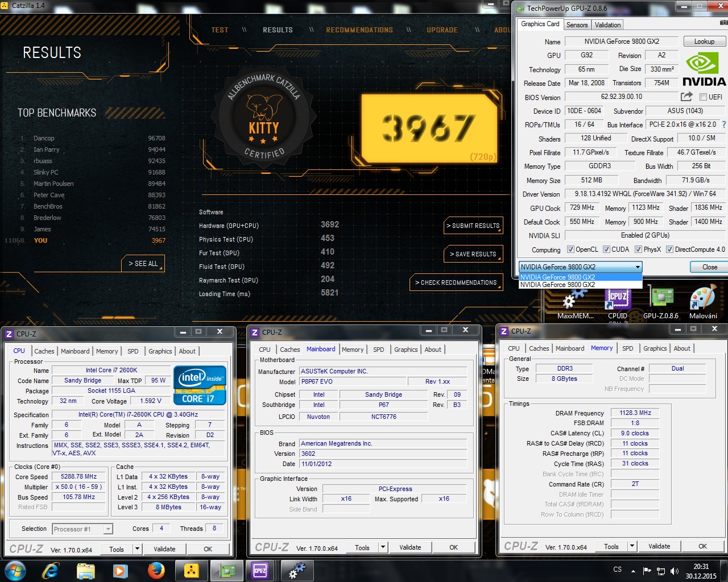Open SPD tab in the Mainboard CPU-Z window
This screenshot has width=728, height=582.
click(379, 350)
